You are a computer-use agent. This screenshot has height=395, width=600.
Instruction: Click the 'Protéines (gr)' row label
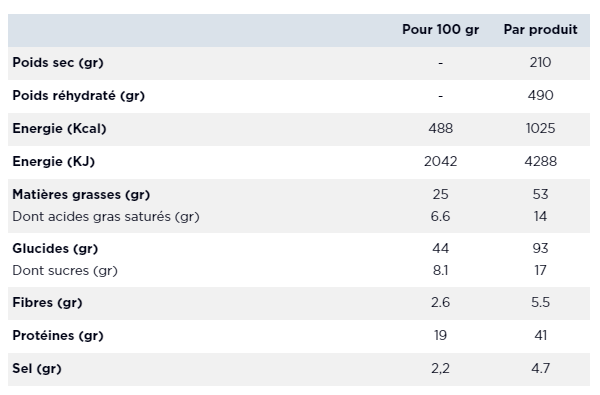[x=58, y=336]
